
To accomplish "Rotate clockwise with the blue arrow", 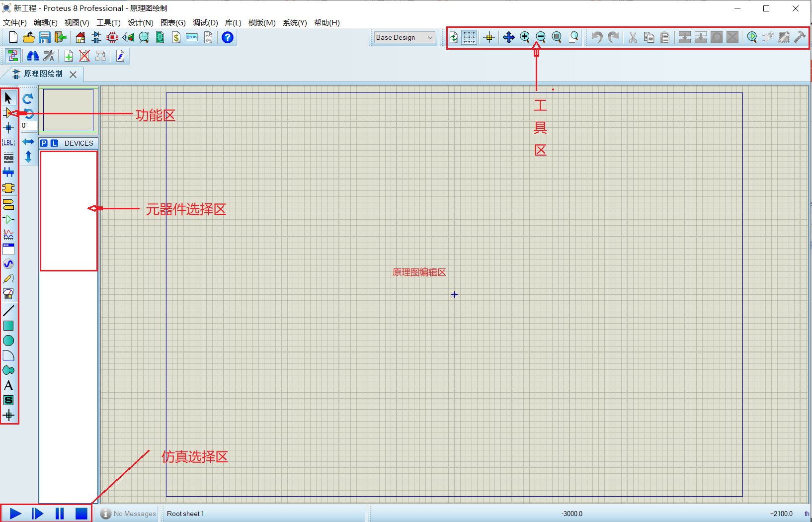I will [28, 98].
